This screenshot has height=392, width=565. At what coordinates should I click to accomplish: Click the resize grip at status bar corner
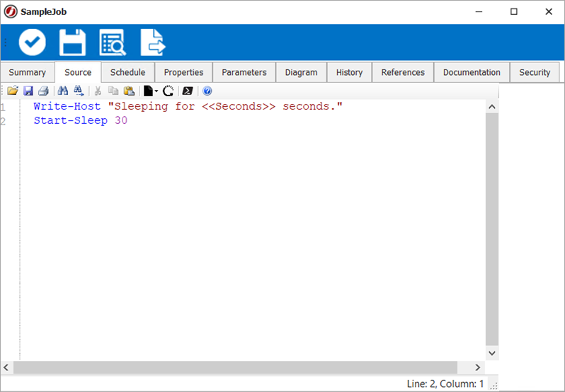pos(494,386)
